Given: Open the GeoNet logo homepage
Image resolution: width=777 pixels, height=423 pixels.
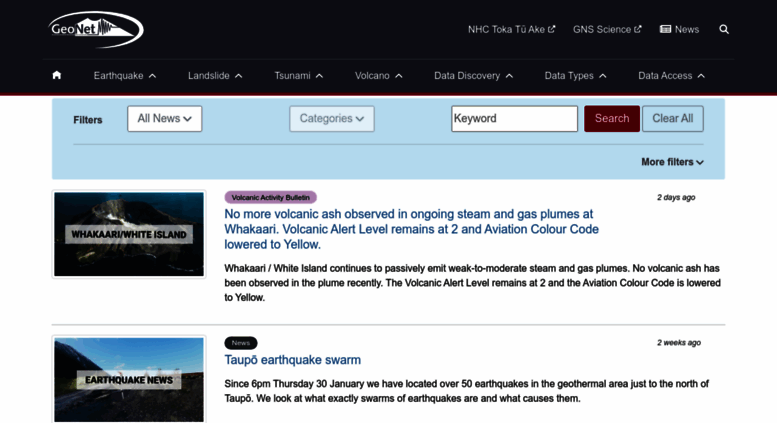Looking at the screenshot, I should 96,29.
